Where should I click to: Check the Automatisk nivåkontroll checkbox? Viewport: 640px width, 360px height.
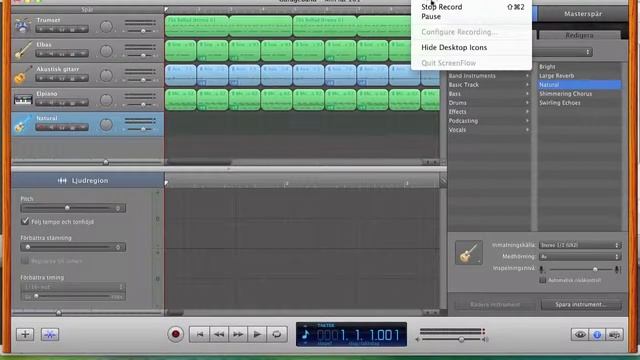[542, 280]
